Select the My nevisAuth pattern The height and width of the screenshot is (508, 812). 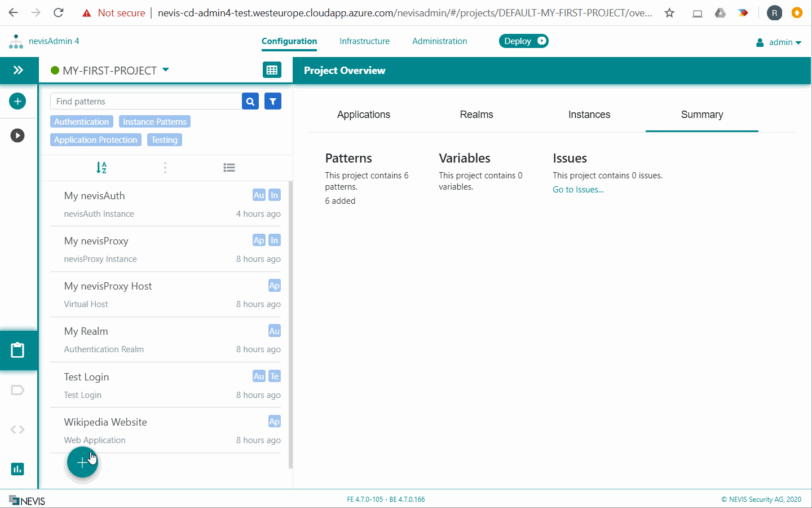[166, 204]
